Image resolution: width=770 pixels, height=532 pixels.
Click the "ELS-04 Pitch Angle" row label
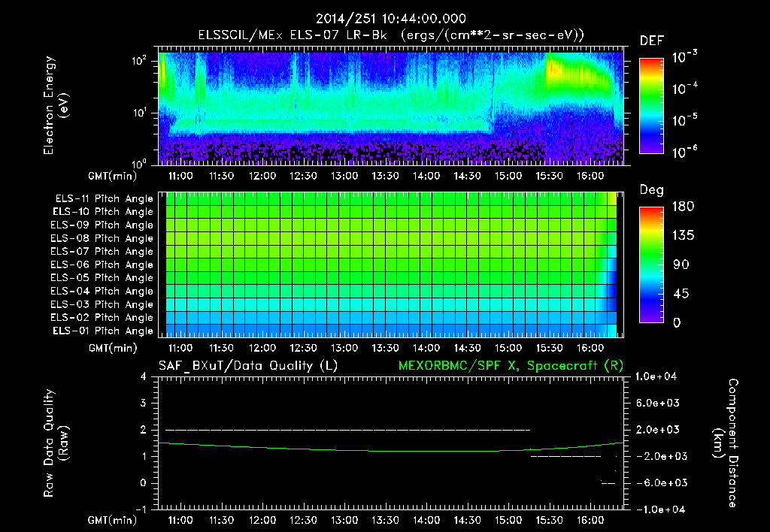coord(102,291)
